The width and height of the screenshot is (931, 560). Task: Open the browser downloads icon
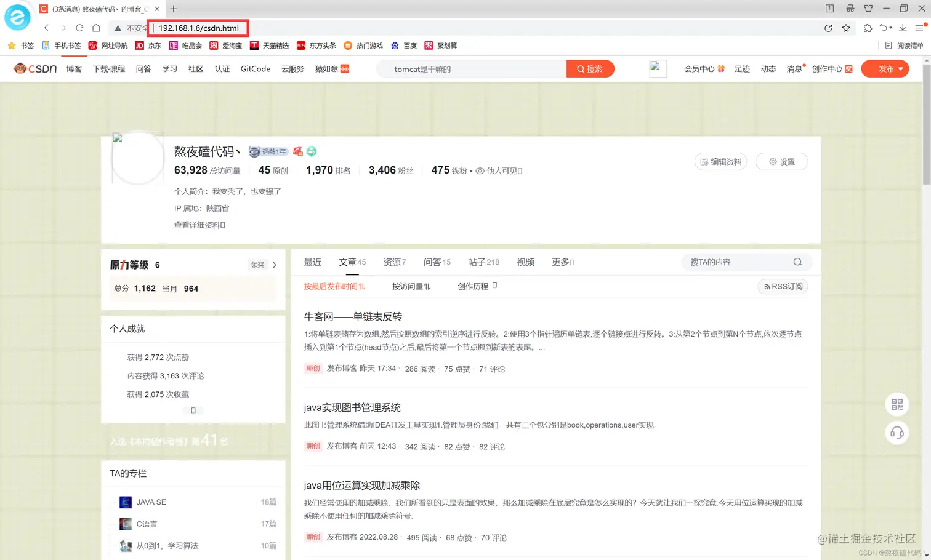point(902,28)
